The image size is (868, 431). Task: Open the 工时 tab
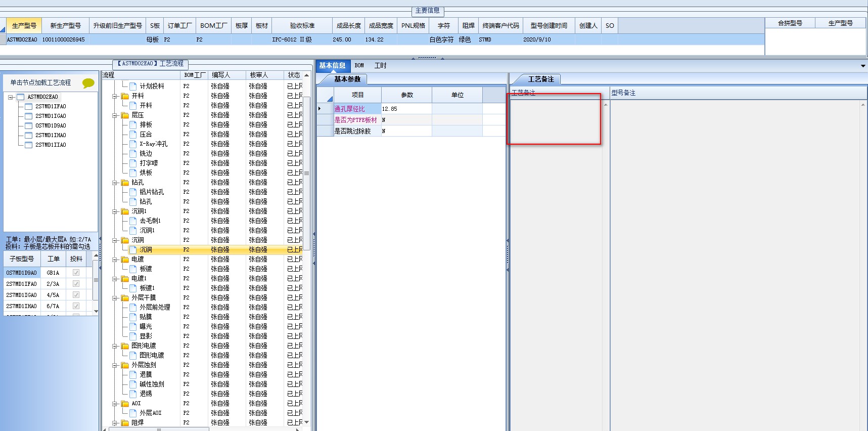381,66
